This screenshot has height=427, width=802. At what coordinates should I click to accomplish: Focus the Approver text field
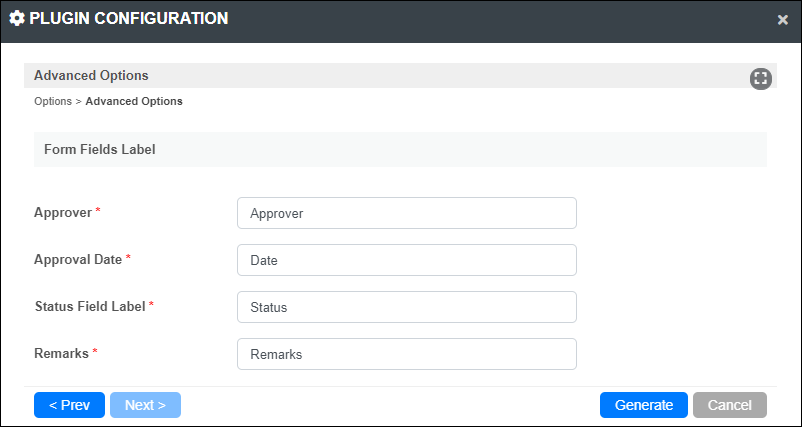point(407,213)
